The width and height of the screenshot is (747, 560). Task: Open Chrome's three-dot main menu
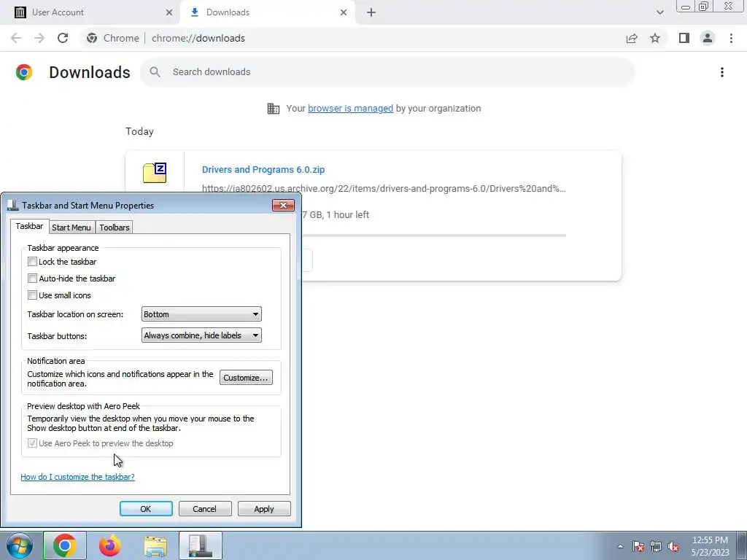tap(731, 38)
